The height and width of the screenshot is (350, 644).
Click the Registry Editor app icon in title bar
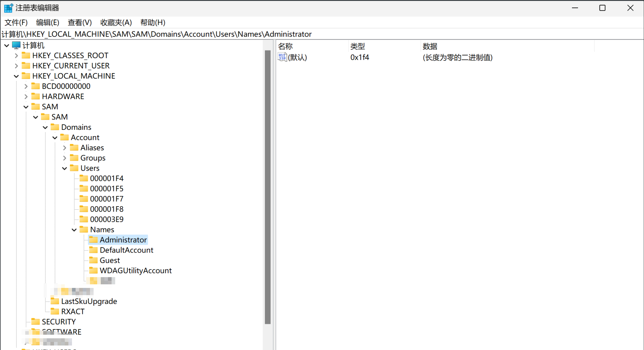tap(8, 8)
